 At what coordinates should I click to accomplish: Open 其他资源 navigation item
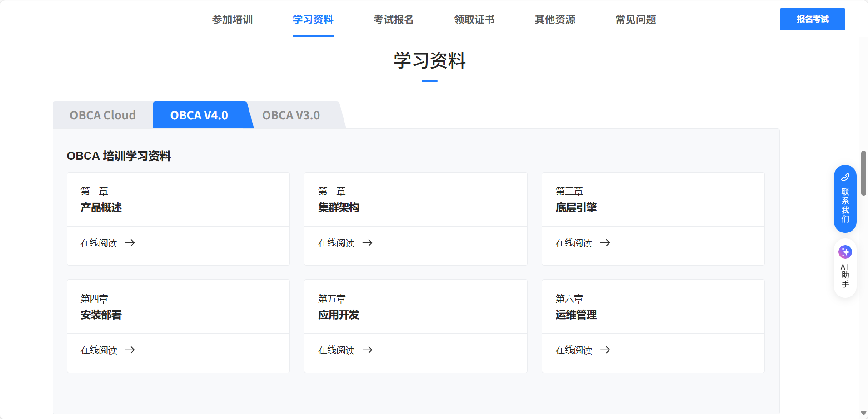click(x=555, y=20)
